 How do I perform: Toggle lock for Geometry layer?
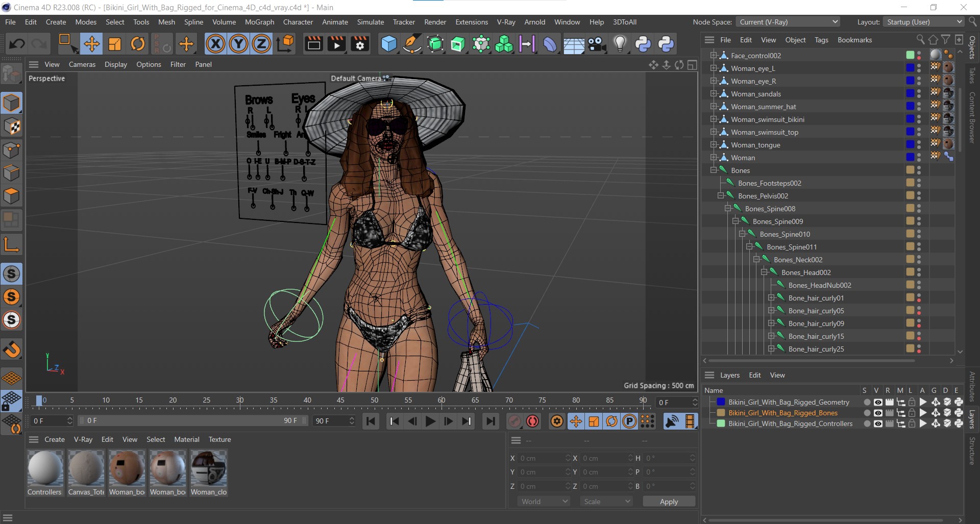click(x=912, y=402)
